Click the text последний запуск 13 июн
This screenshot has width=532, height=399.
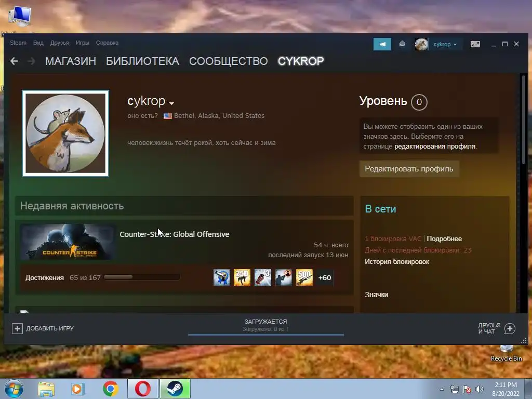[308, 255]
